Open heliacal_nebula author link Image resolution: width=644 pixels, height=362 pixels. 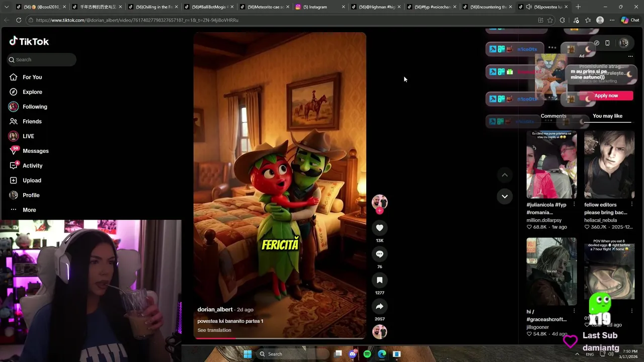click(x=600, y=220)
